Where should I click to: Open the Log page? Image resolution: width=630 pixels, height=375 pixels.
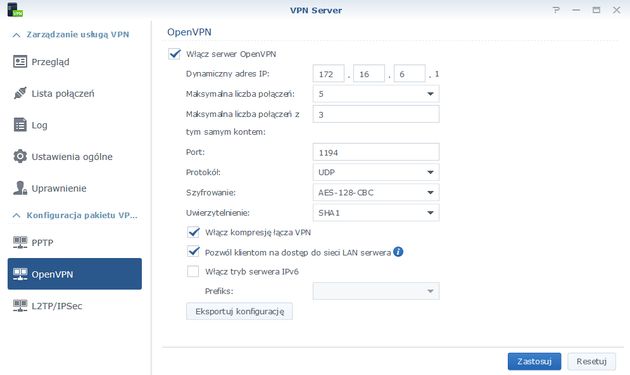[x=75, y=125]
